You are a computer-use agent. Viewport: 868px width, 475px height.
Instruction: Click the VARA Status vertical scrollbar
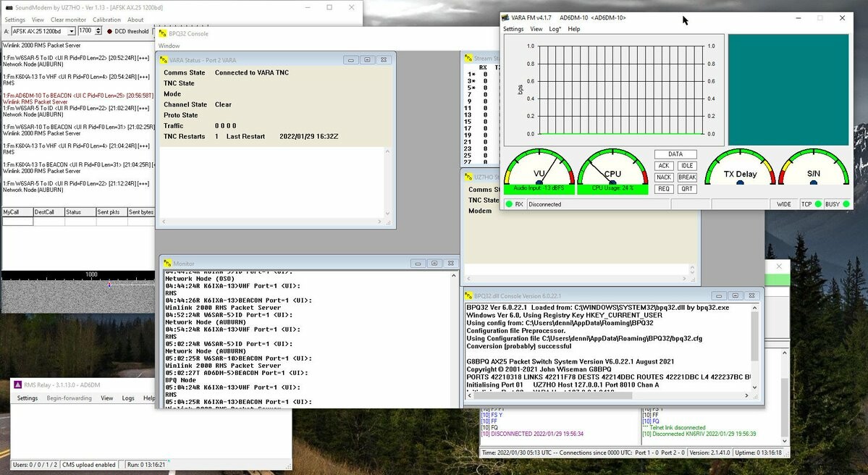pyautogui.click(x=387, y=182)
